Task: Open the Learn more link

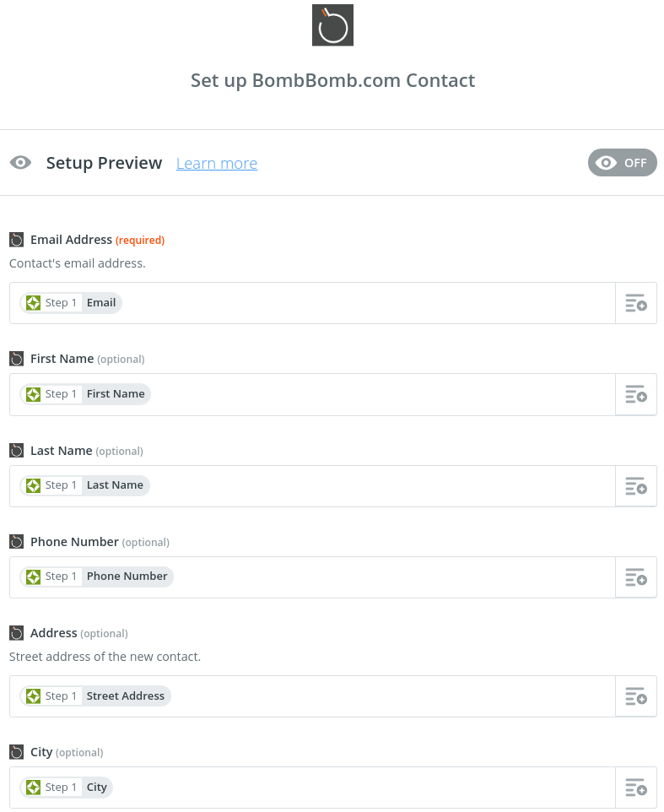Action: pyautogui.click(x=216, y=163)
